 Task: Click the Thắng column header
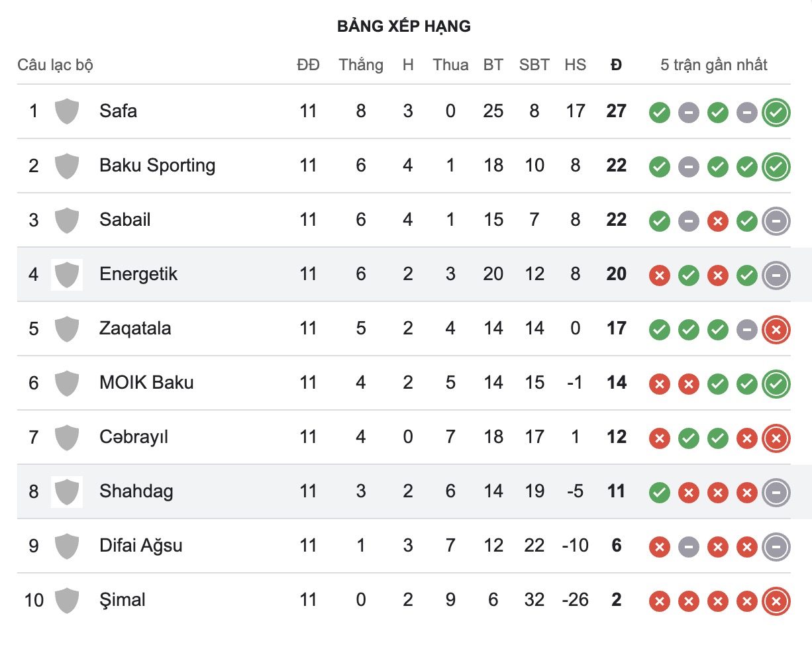361,65
